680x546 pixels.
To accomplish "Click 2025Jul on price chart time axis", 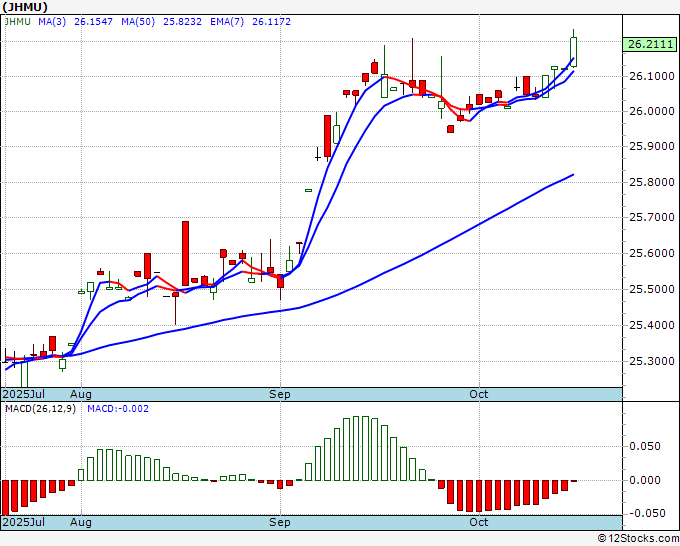I will [24, 394].
